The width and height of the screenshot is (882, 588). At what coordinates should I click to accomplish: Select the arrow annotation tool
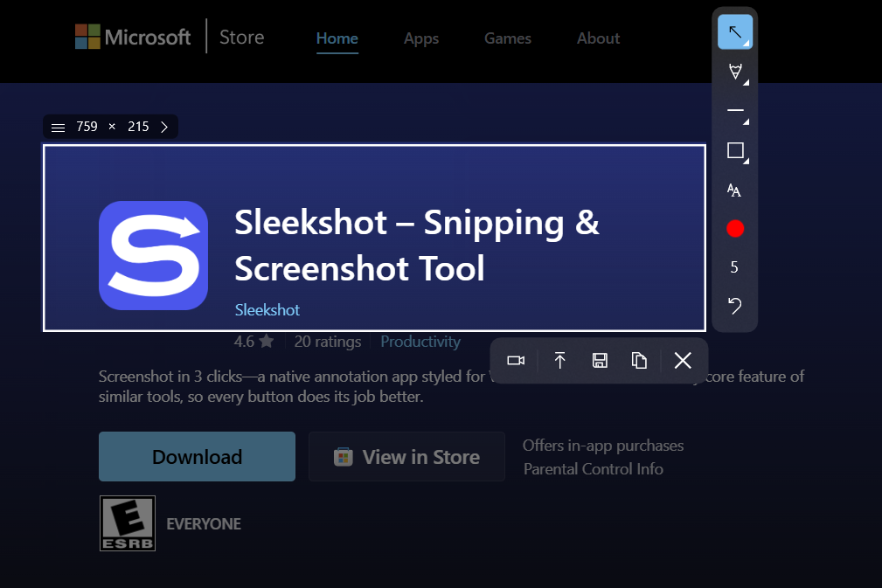(734, 32)
